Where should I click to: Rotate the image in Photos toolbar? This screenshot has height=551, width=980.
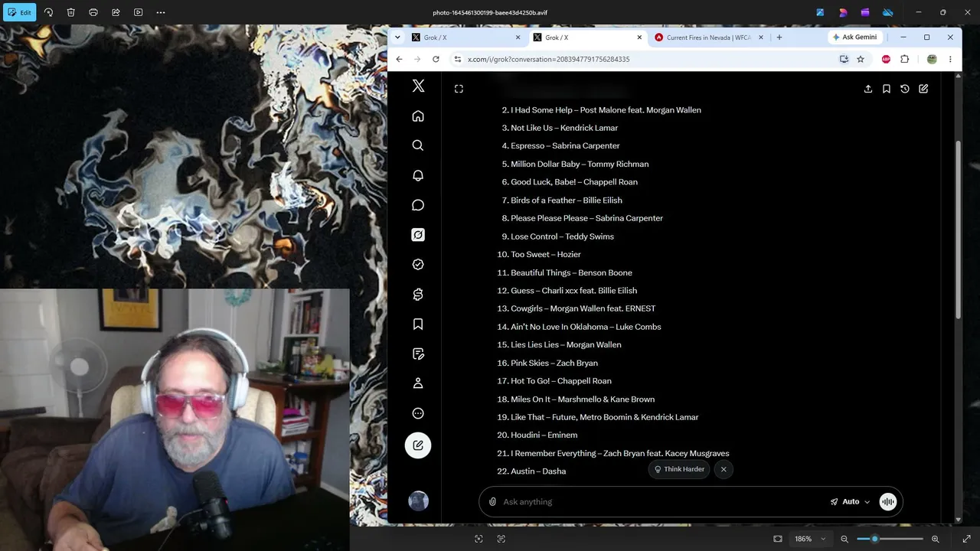coord(48,12)
